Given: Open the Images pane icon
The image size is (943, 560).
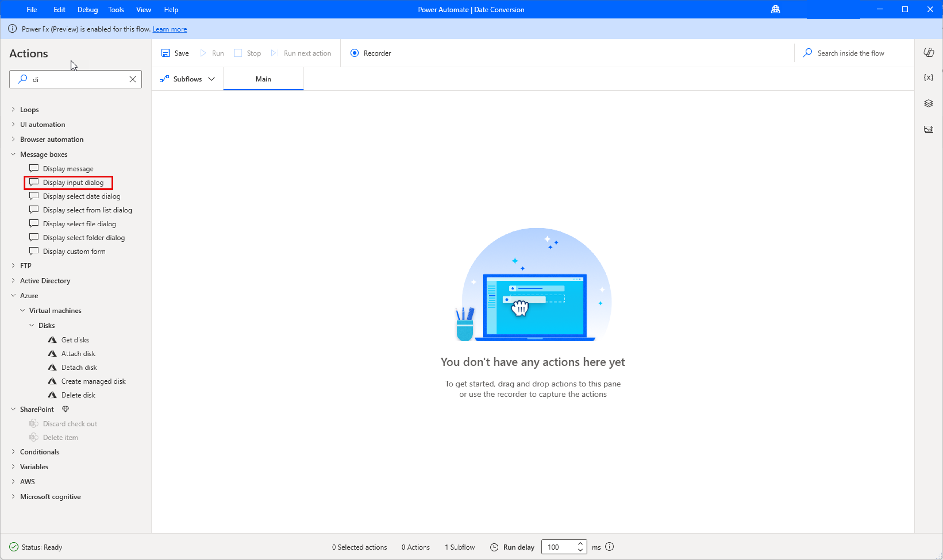Looking at the screenshot, I should 928,129.
